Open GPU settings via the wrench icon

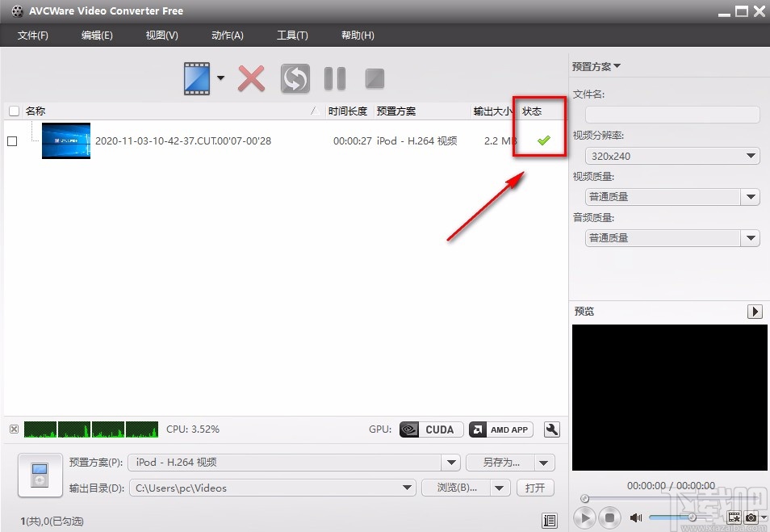[552, 429]
